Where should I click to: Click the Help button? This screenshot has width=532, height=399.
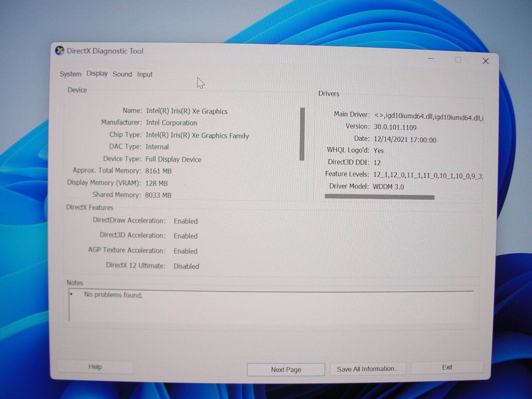[x=95, y=367]
